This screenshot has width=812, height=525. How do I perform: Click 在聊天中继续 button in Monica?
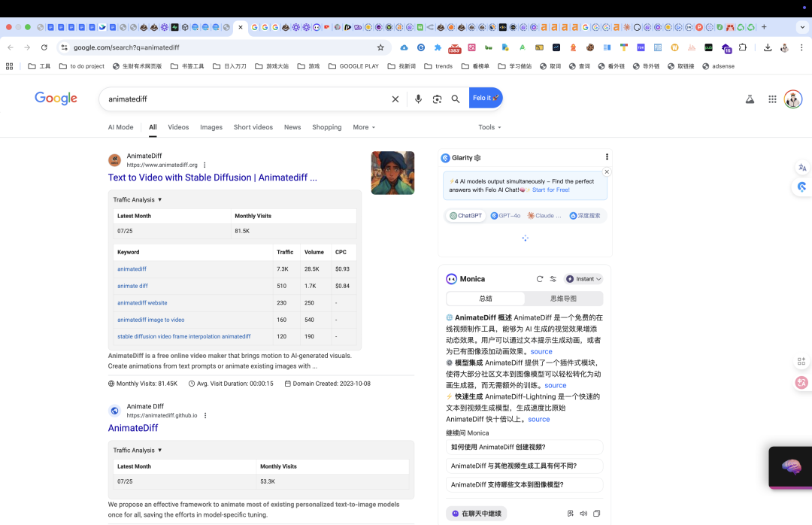[x=477, y=513]
